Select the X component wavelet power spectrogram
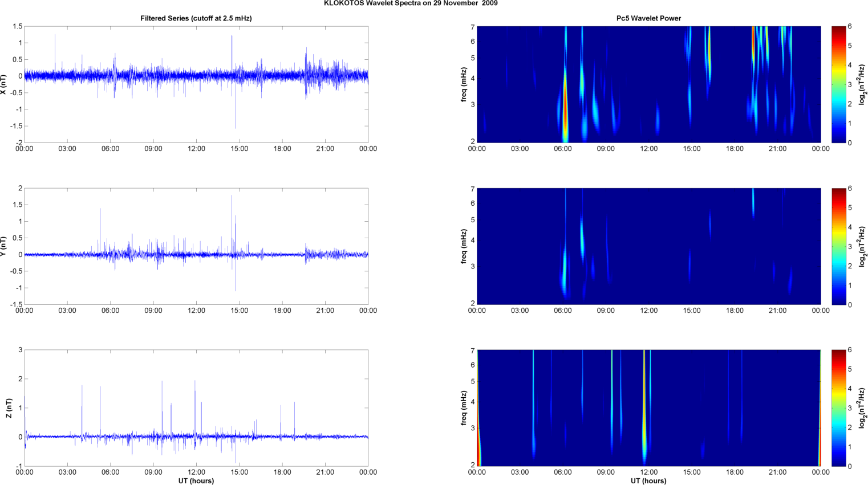 pyautogui.click(x=648, y=84)
